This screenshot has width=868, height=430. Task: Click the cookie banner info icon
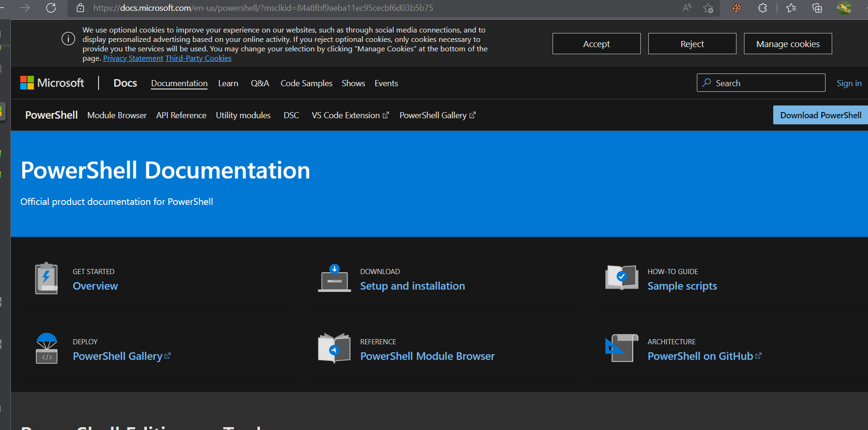click(68, 39)
